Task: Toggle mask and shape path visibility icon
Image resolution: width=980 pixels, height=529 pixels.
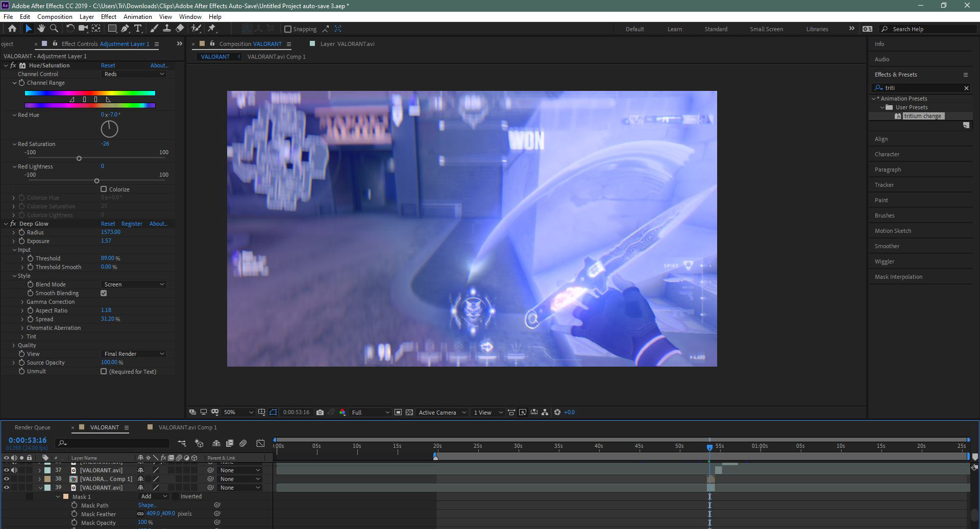Action: (x=273, y=413)
